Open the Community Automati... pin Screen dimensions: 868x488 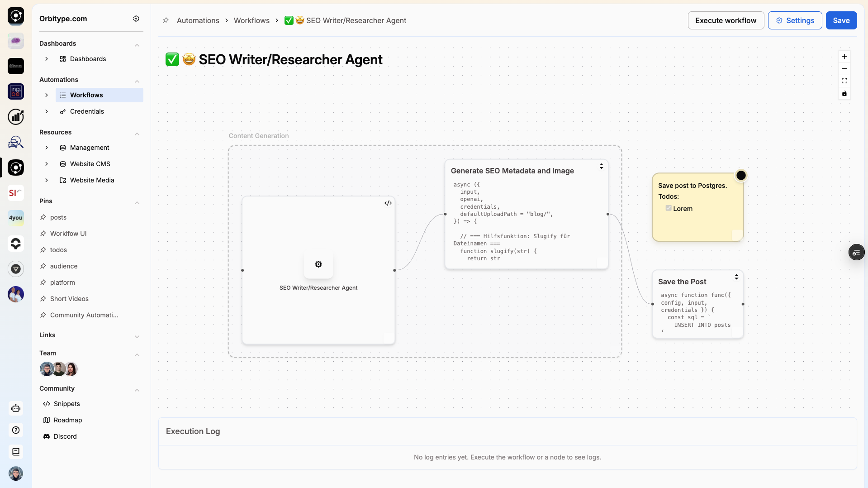84,315
